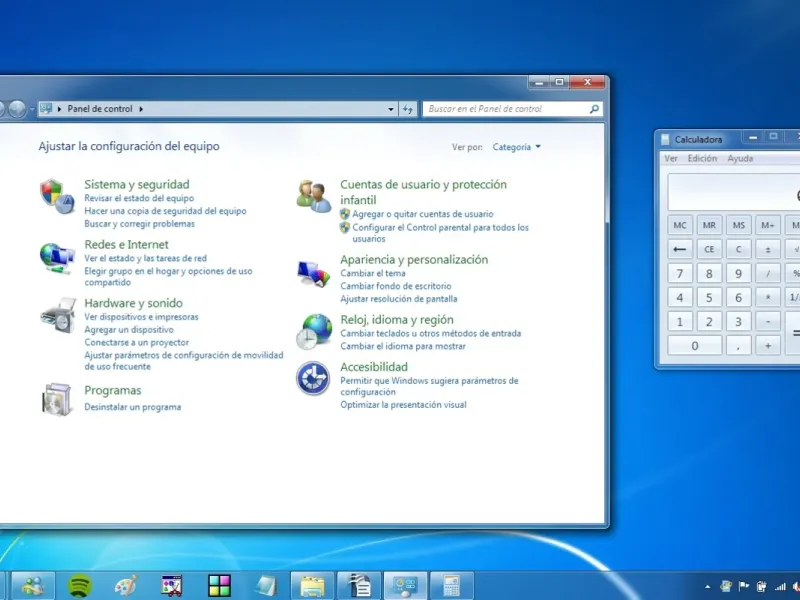
Task: Click the 7 key in Calculadora
Action: 680,273
